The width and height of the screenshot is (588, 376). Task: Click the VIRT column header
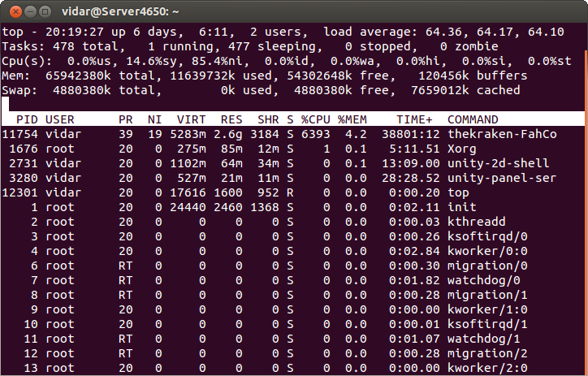click(191, 119)
